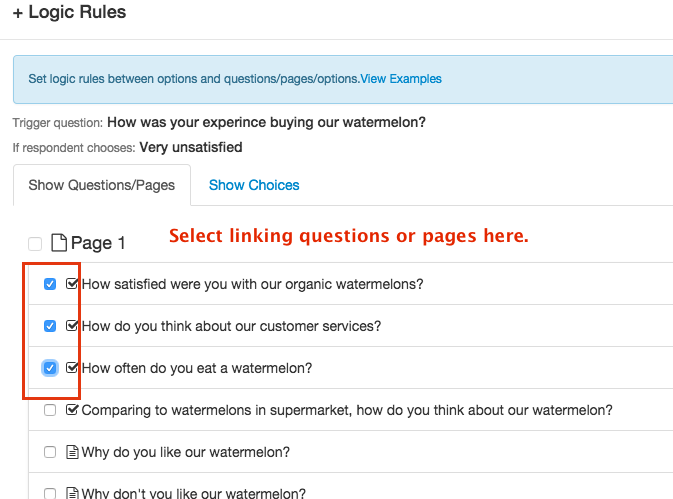Screen dimensions: 673x499
Task: Check 'Why don't you like' question checkbox
Action: click(x=50, y=492)
